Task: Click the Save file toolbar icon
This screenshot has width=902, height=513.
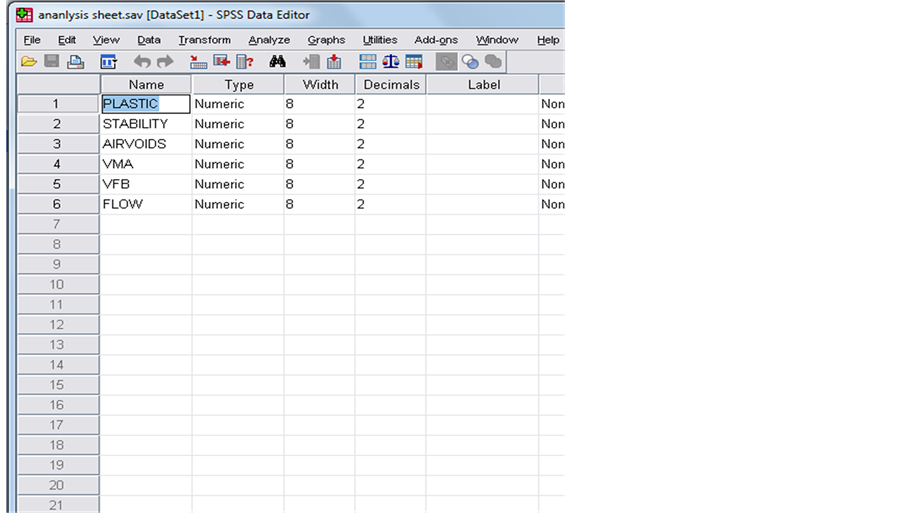Action: (51, 62)
